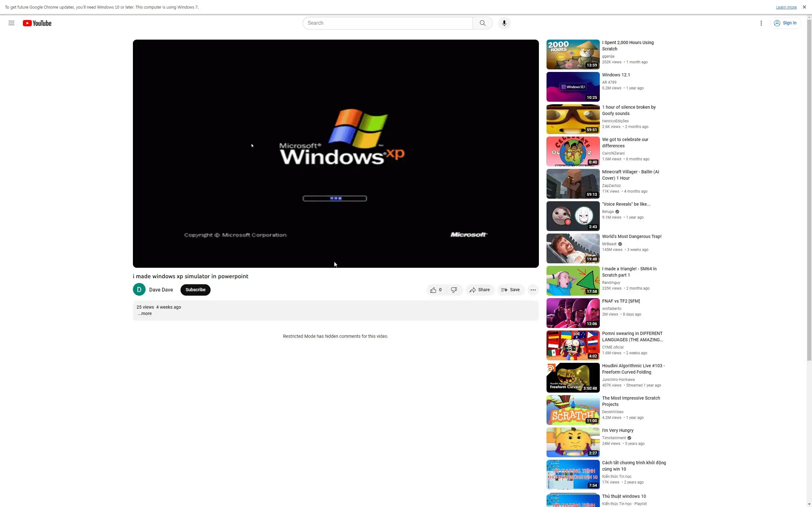The image size is (812, 507).
Task: Dismiss the Chrome update notification bar
Action: pos(804,7)
